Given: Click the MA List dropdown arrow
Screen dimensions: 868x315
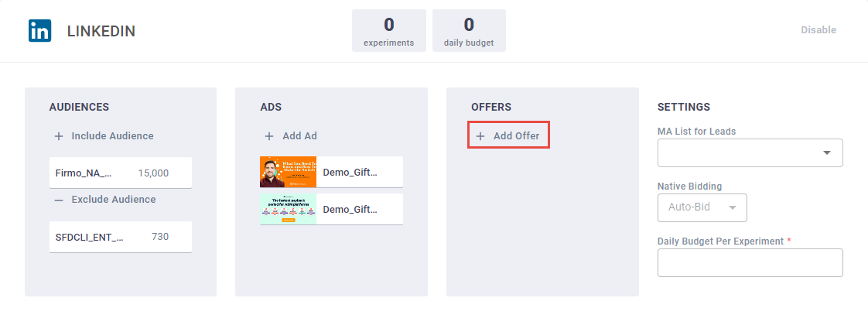Looking at the screenshot, I should (827, 153).
